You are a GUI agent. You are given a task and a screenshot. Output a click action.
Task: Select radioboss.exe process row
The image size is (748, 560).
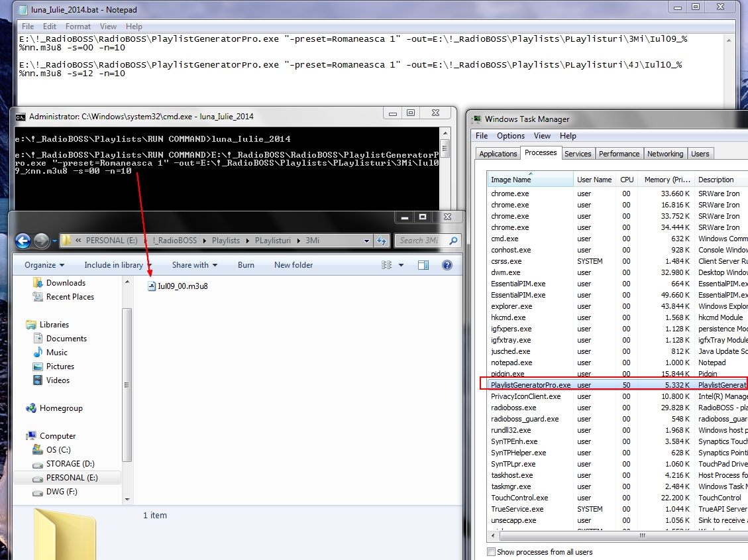click(x=616, y=408)
